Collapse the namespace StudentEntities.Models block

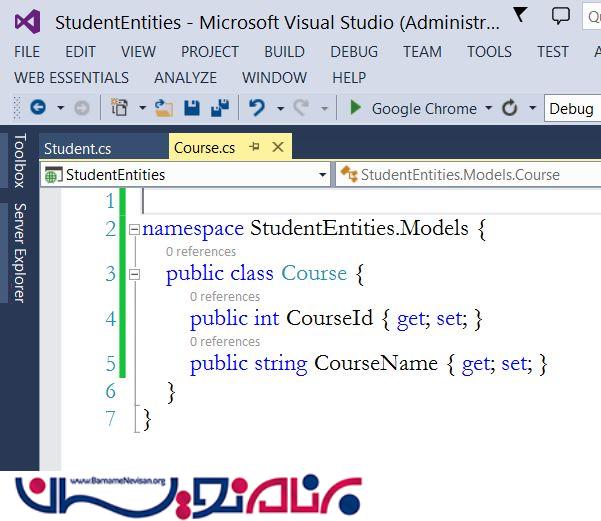[134, 229]
